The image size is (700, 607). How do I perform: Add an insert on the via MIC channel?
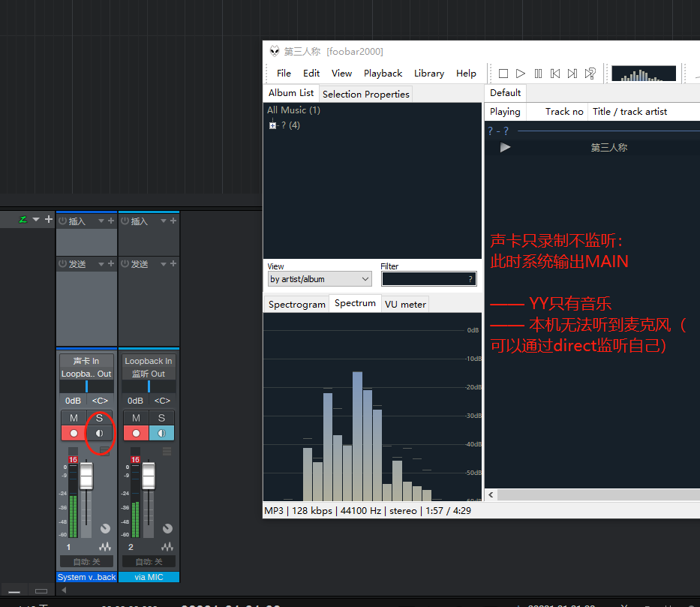click(173, 221)
